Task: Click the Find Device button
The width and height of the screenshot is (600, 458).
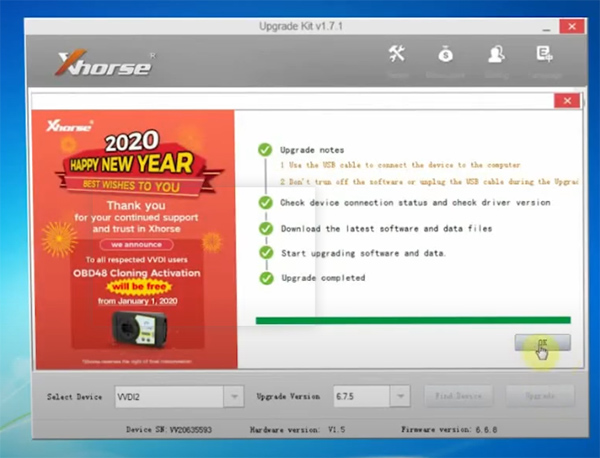Action: pos(458,396)
